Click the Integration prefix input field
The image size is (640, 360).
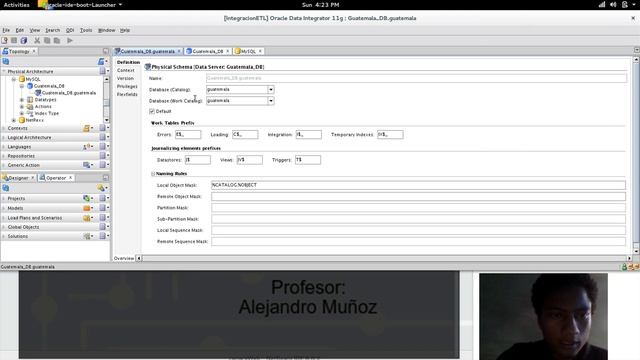(x=309, y=134)
